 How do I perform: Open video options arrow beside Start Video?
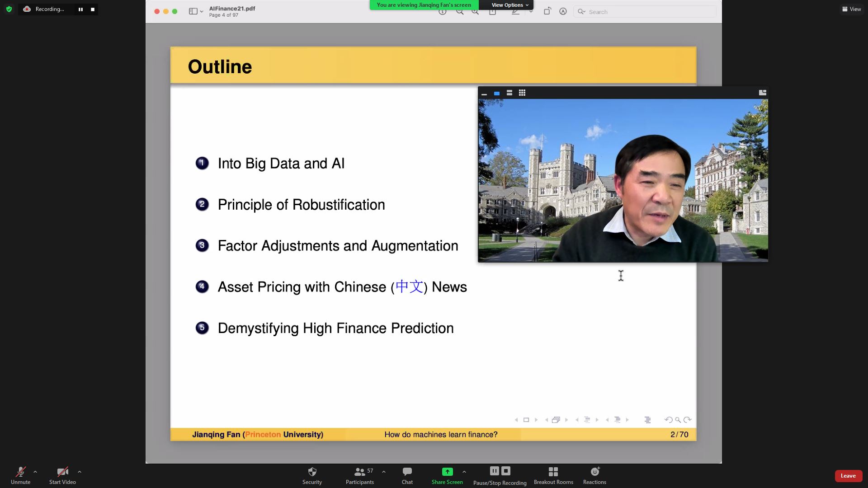80,472
